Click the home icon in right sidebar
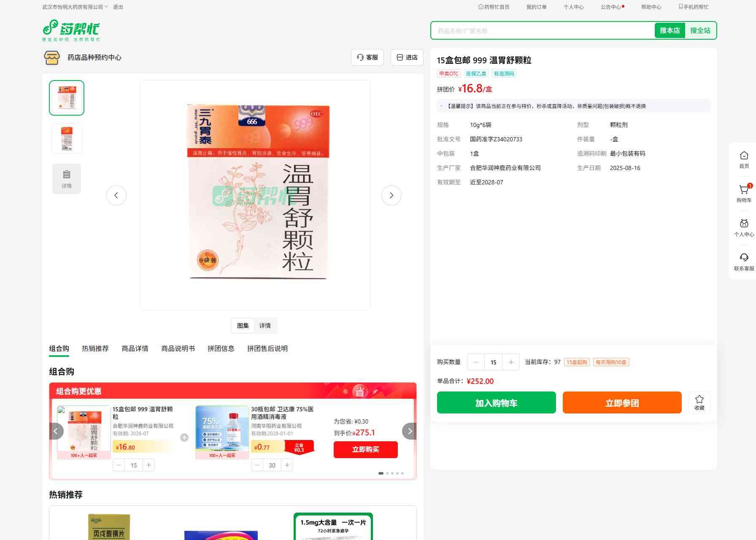Viewport: 756px width, 540px height. (744, 159)
